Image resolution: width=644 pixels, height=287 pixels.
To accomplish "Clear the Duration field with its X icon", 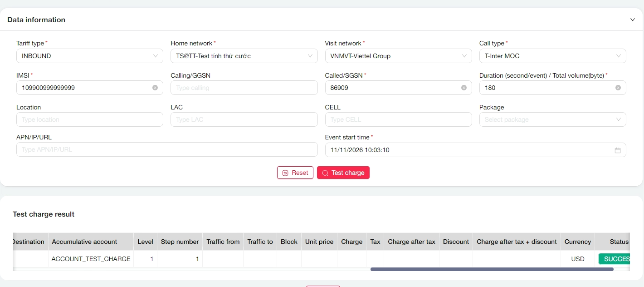I will 618,88.
